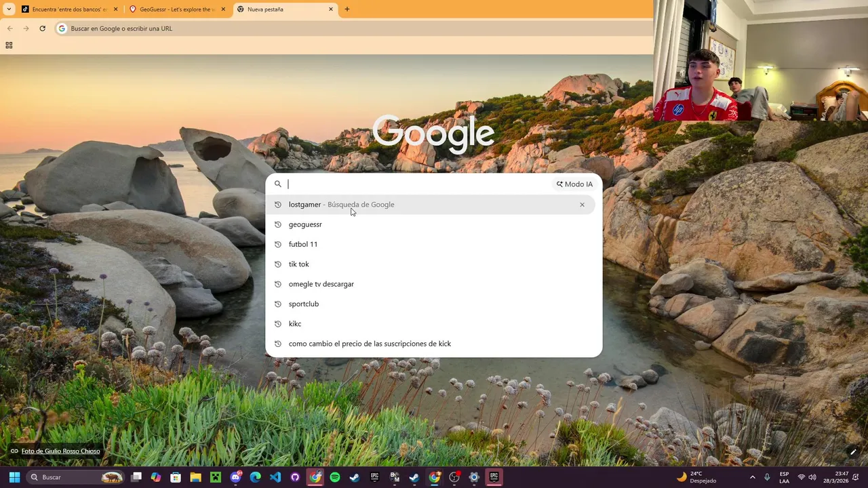Viewport: 868px width, 488px height.
Task: Choose the lostgamer search suggestion
Action: tap(431, 205)
